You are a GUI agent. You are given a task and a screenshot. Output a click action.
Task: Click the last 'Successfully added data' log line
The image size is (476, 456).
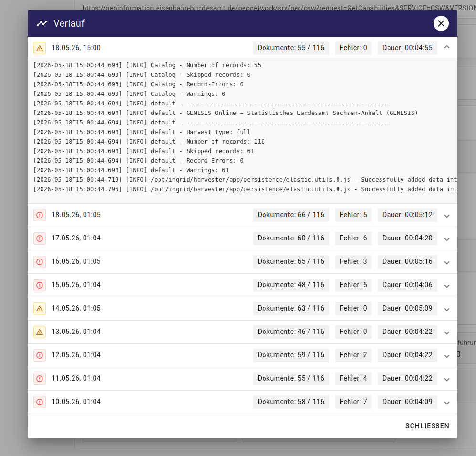pos(245,189)
